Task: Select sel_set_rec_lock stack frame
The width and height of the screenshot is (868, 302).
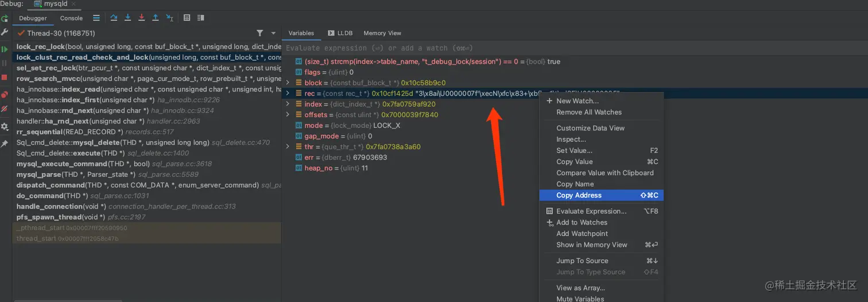Action: 147,68
